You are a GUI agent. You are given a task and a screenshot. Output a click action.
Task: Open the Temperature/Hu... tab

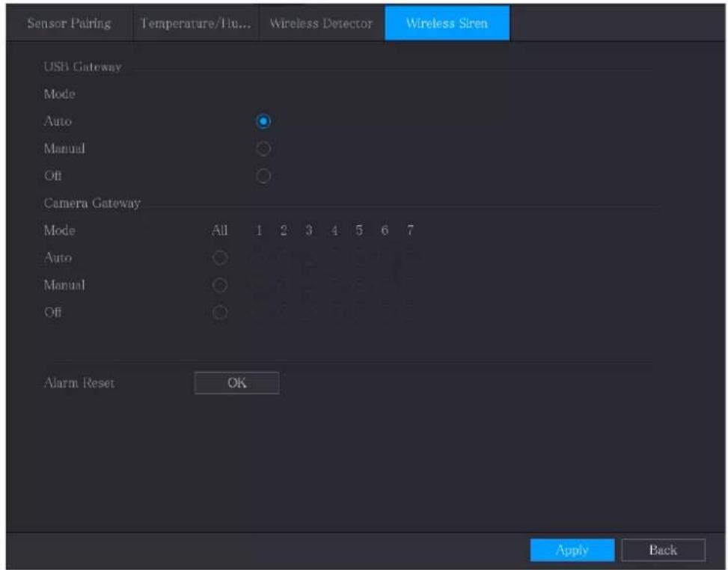tap(195, 23)
